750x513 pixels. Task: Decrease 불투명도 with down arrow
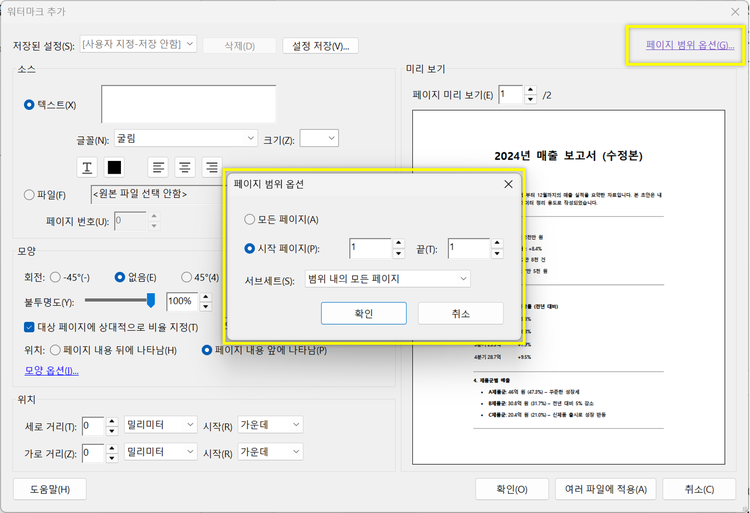[206, 306]
